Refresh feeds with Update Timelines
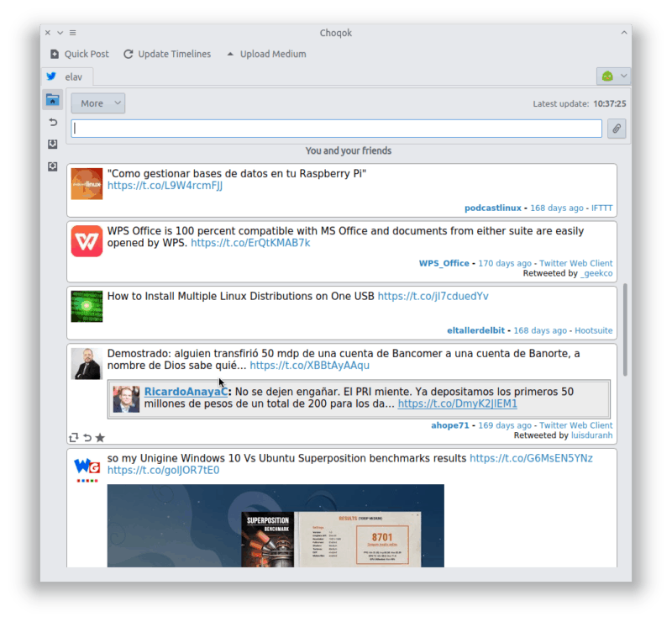672x622 pixels. coord(166,54)
